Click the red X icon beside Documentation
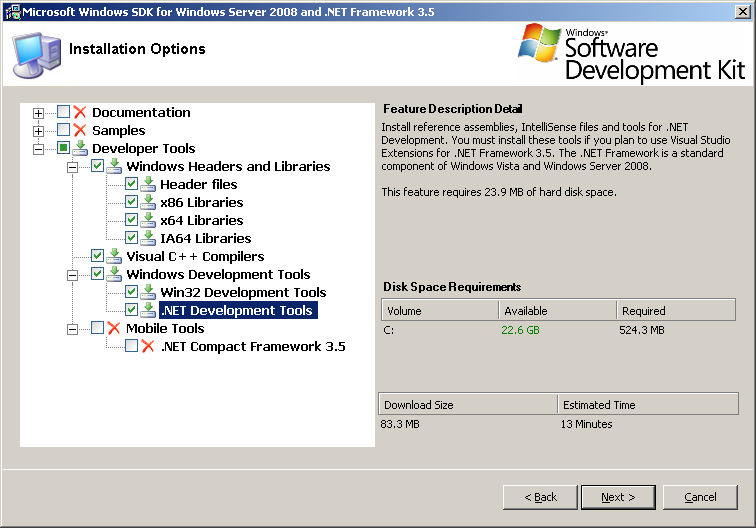Screen dimensions: 756x528 tap(80, 112)
